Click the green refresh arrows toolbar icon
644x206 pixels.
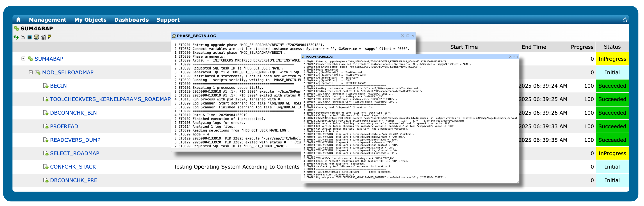pos(16,37)
